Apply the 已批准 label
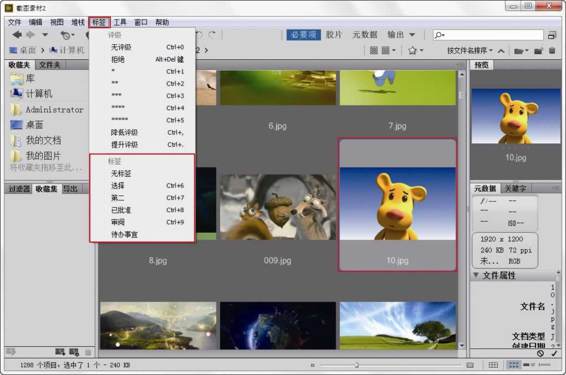 [x=142, y=210]
